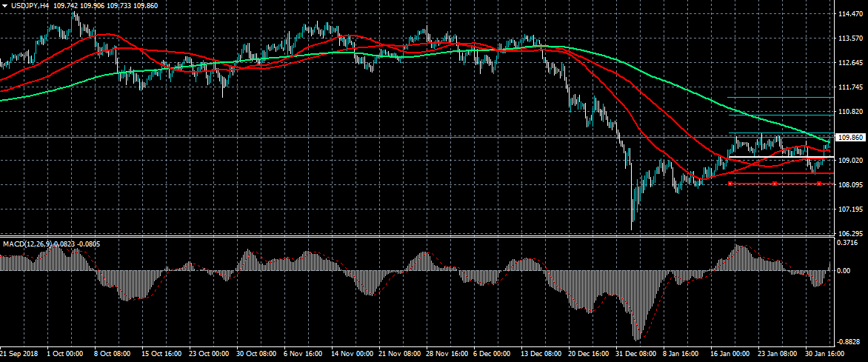Click the -0.8828 MACD scale value

click(x=848, y=341)
